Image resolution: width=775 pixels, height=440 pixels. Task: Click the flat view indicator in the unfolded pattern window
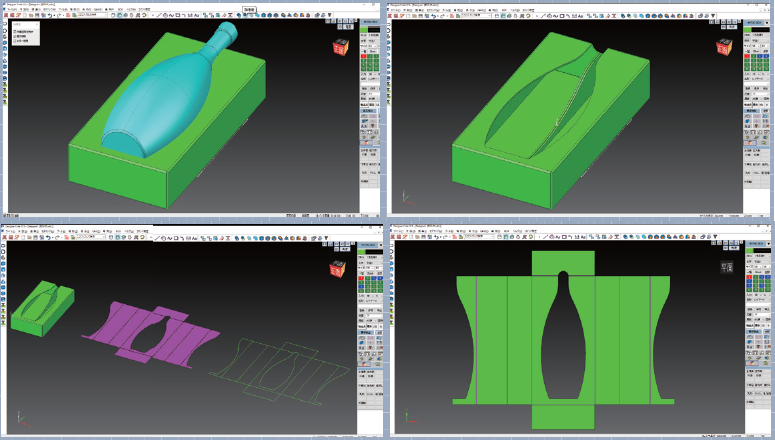tap(729, 267)
